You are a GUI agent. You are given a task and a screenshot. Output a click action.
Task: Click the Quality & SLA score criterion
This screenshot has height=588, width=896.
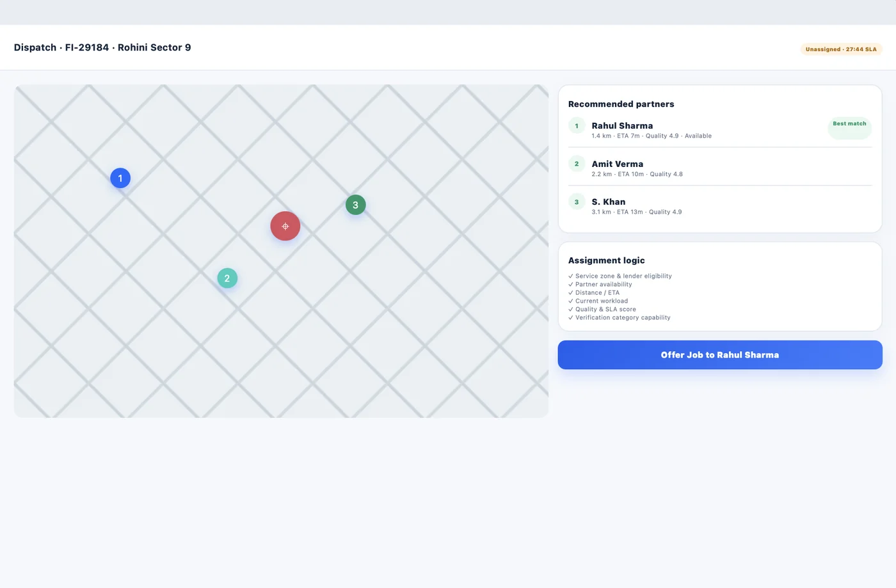coord(602,309)
